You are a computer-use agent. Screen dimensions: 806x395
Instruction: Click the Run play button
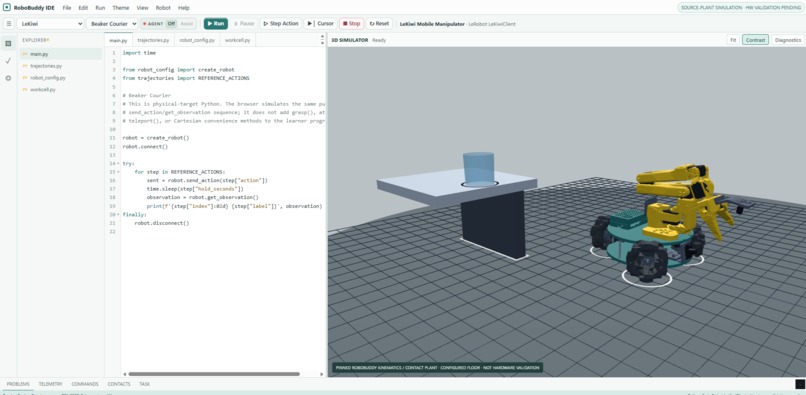[x=216, y=24]
